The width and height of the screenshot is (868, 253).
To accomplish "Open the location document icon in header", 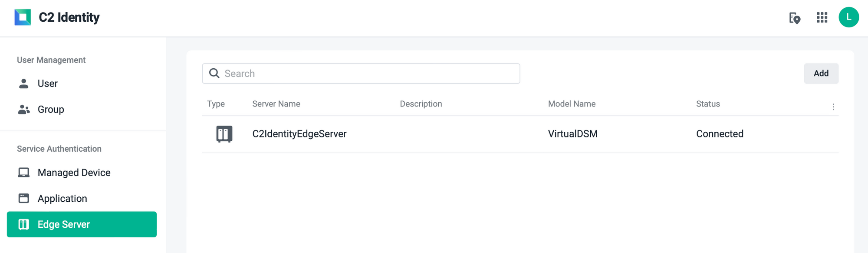I will coord(794,18).
